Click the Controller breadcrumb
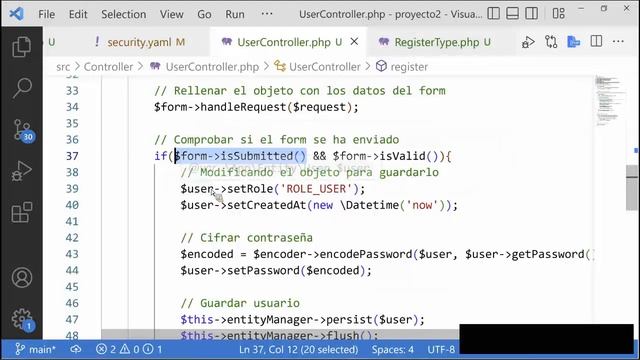The width and height of the screenshot is (640, 360). point(108,67)
